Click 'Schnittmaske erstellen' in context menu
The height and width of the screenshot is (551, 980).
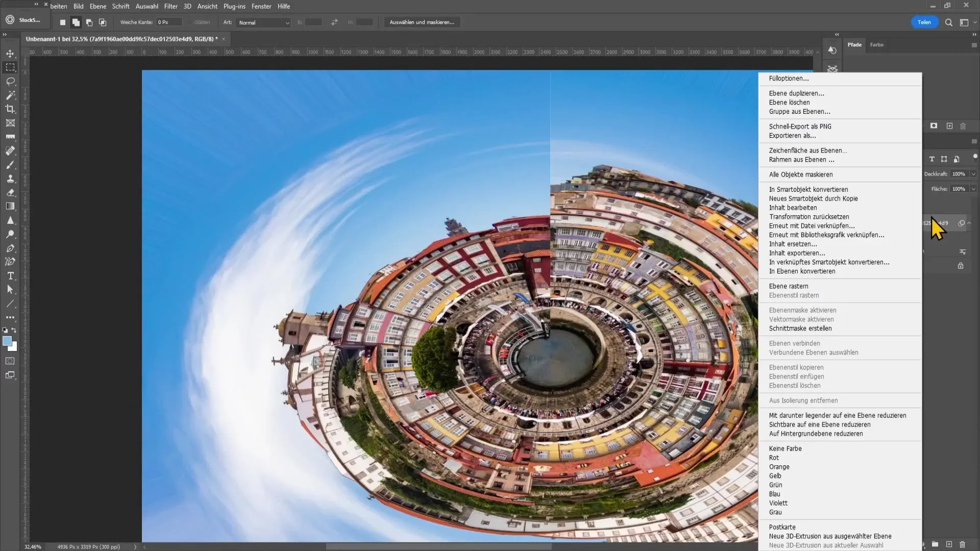pyautogui.click(x=800, y=329)
